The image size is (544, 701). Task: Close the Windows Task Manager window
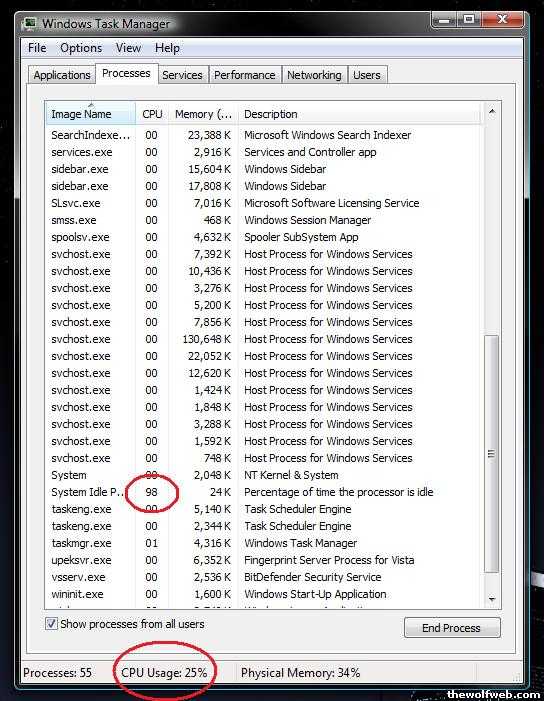502,20
